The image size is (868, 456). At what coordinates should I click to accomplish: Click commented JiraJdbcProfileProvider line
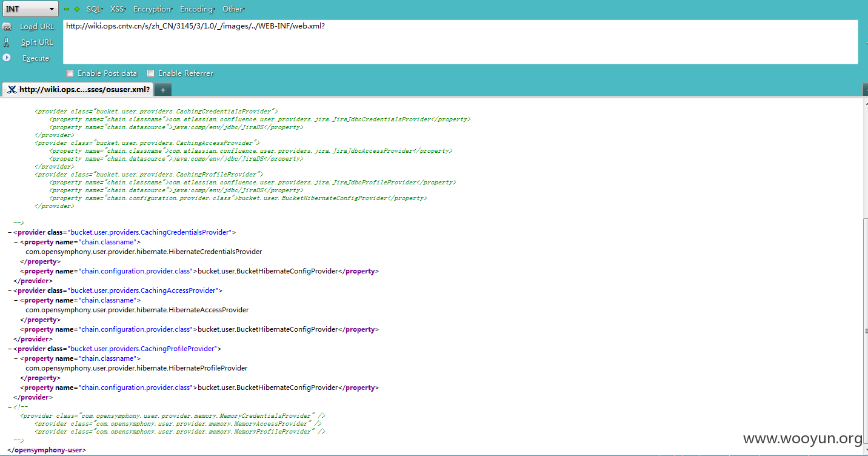coord(253,183)
